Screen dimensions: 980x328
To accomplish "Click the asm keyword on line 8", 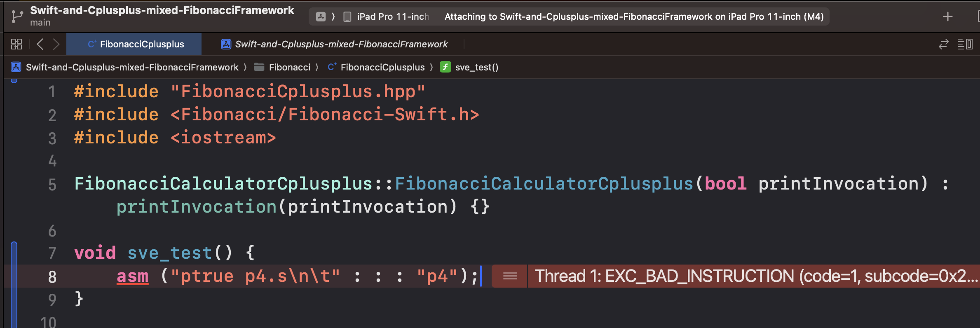I will pos(132,276).
